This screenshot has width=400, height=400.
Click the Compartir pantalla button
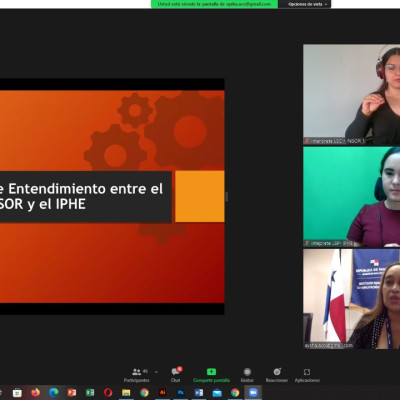point(211,375)
